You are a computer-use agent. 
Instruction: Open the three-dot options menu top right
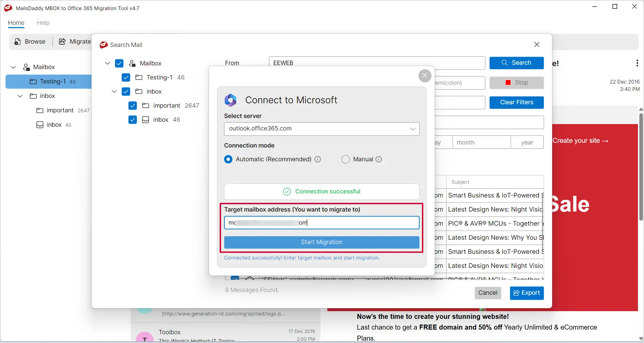[x=637, y=63]
